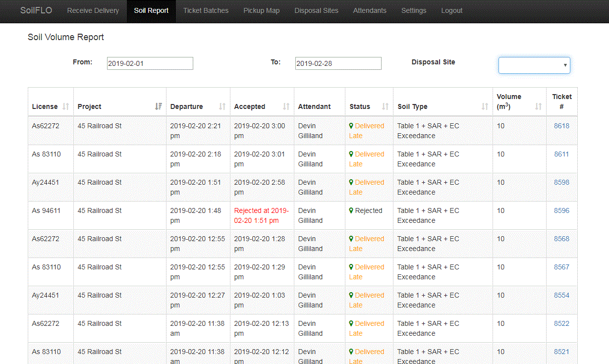Sort table by Accepted column
The height and width of the screenshot is (364, 609).
[262, 102]
